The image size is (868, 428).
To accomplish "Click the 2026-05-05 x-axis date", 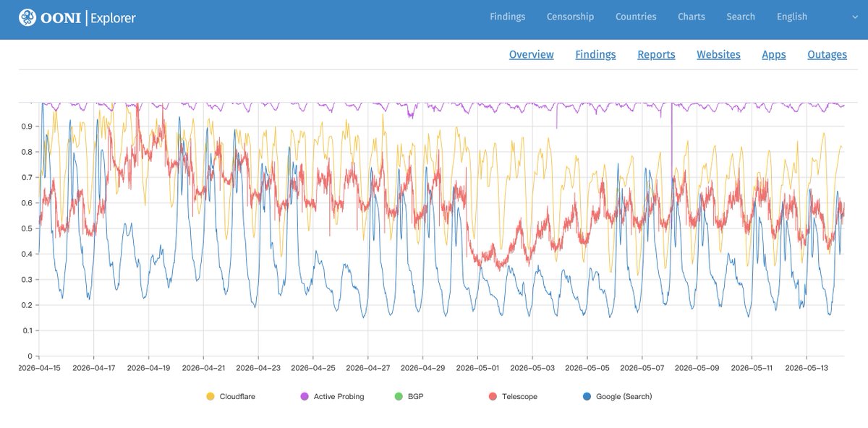I will [587, 367].
